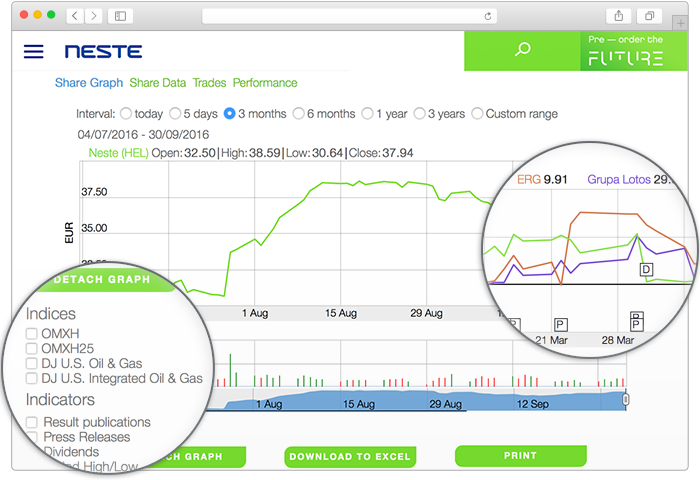
Task: Check DJ U.S. Oil & Gas index
Action: [33, 363]
